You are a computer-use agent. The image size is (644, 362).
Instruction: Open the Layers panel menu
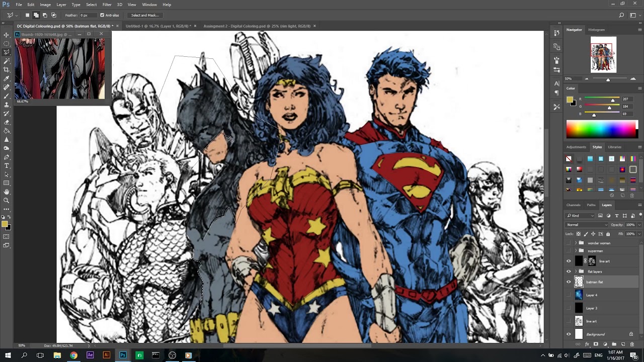point(640,205)
